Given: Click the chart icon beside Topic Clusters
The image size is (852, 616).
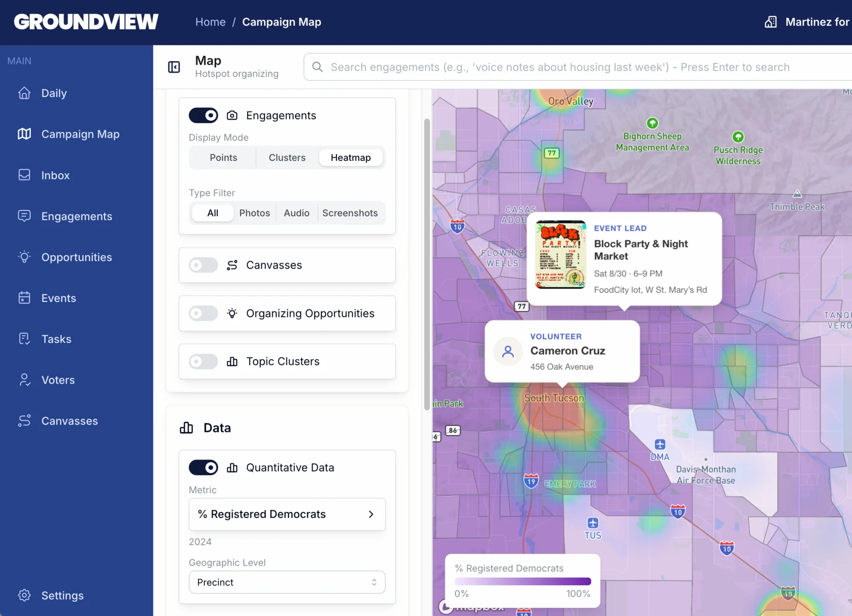Looking at the screenshot, I should click(232, 361).
